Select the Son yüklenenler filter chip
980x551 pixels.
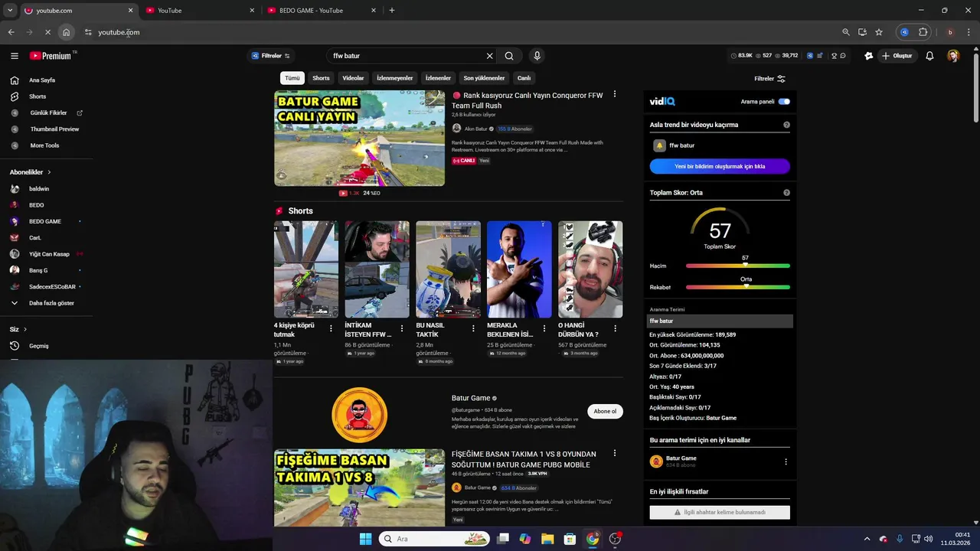tap(484, 78)
